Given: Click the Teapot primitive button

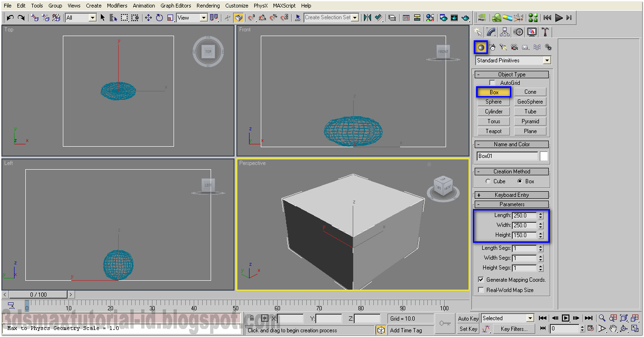Looking at the screenshot, I should (493, 131).
